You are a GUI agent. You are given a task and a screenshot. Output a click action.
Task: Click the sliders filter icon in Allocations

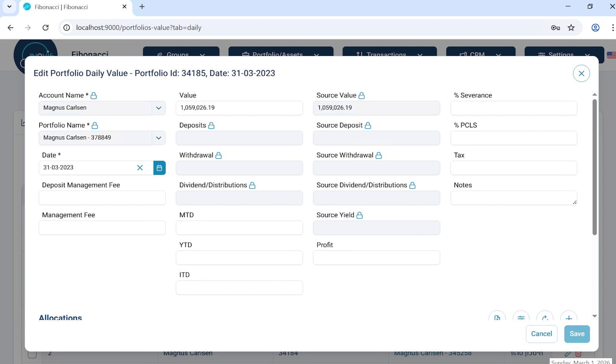click(x=521, y=318)
